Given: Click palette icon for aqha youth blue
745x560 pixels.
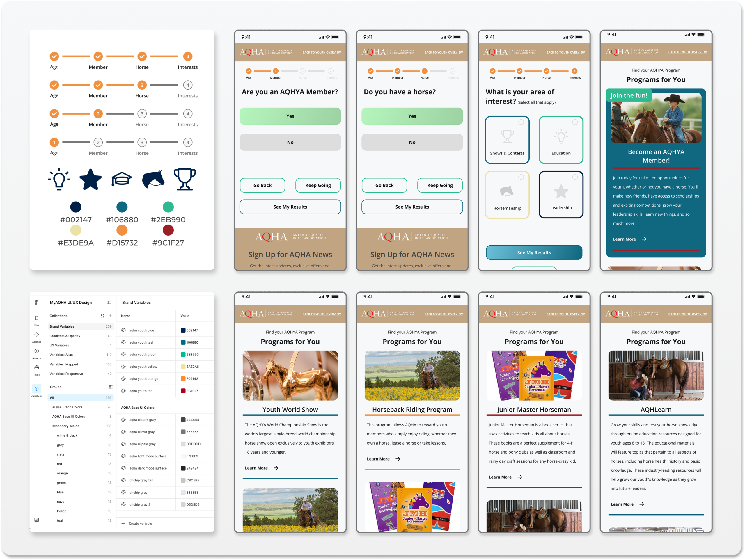Looking at the screenshot, I should 124,330.
